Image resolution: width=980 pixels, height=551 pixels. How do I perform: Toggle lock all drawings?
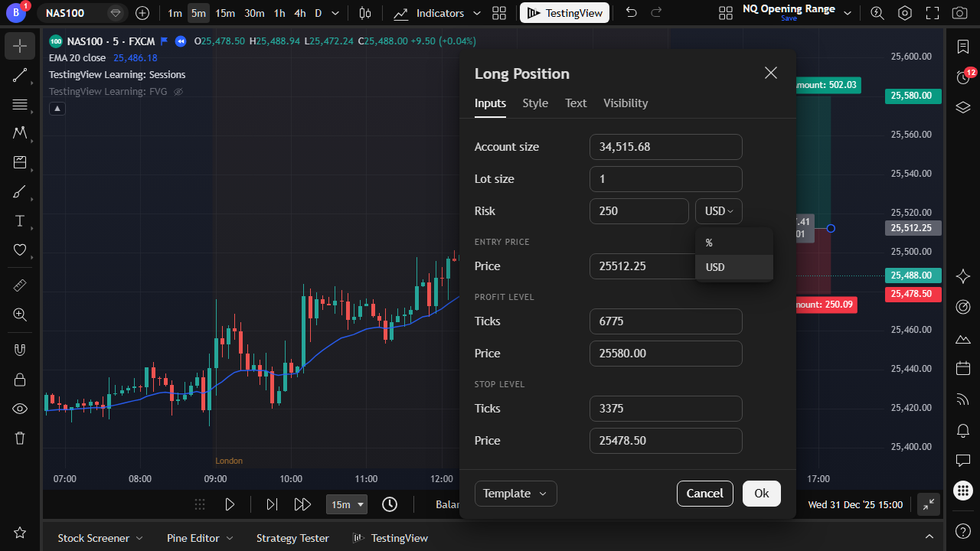[20, 380]
